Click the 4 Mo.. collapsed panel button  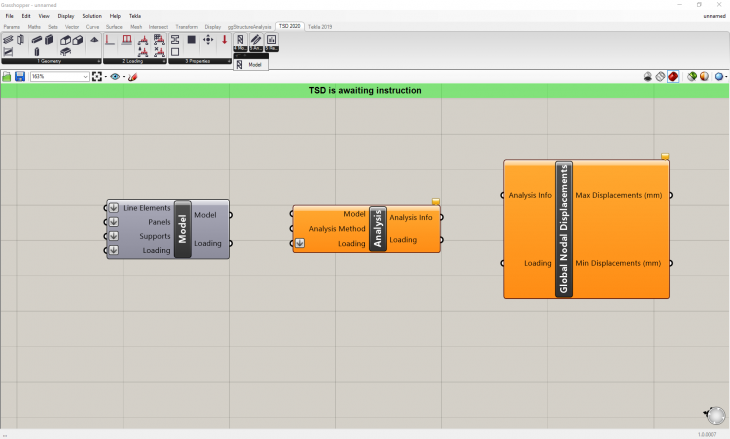point(240,42)
